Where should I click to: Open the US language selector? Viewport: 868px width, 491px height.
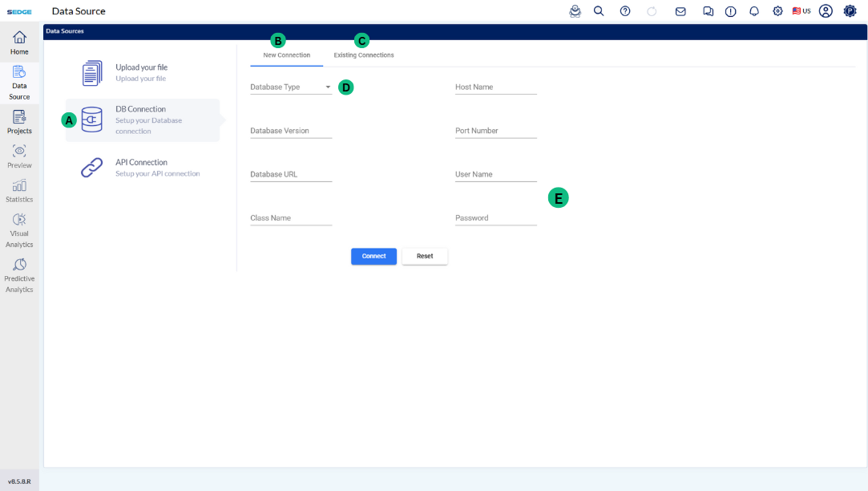801,11
